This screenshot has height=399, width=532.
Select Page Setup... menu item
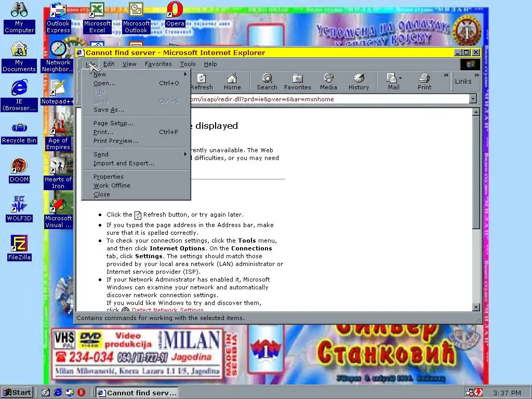(136, 123)
